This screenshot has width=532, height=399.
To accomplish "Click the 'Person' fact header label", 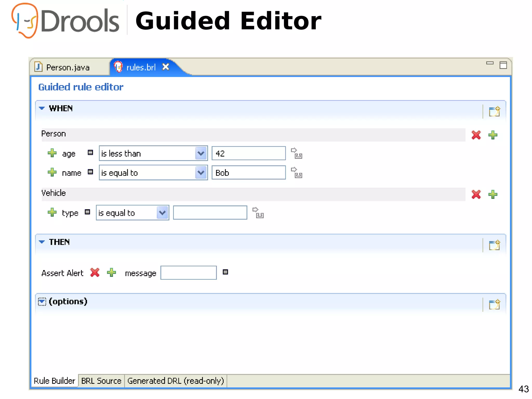I will pos(54,134).
